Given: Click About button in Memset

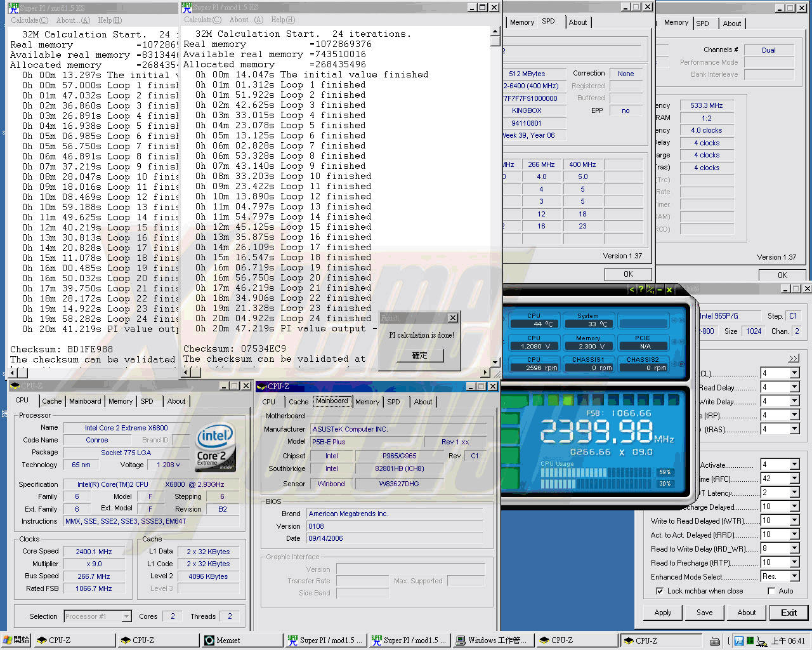Looking at the screenshot, I should (747, 613).
